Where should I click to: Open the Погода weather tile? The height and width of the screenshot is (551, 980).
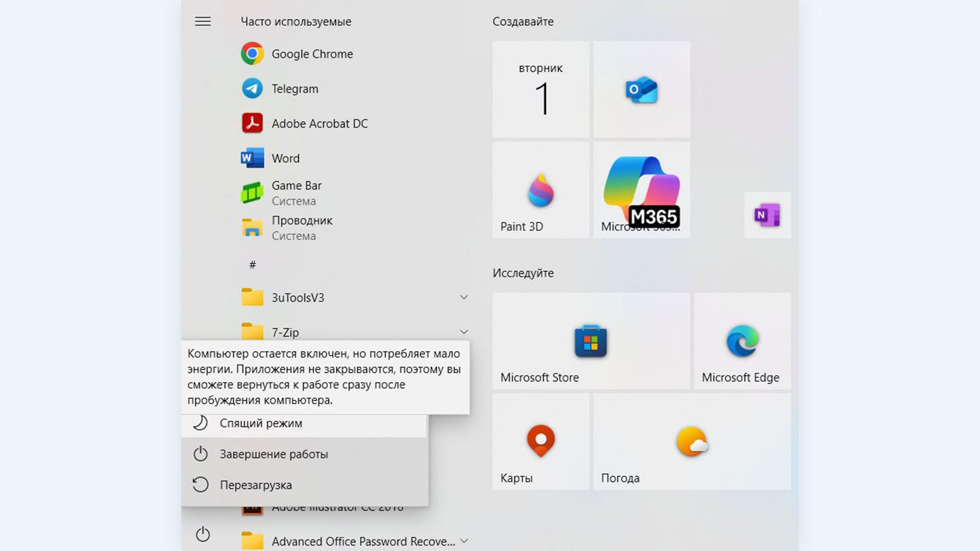(x=692, y=441)
